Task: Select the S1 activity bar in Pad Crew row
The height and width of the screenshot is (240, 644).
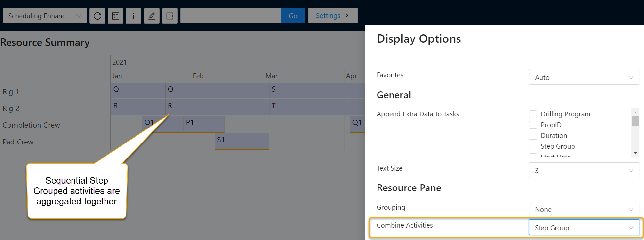Action: (242, 141)
